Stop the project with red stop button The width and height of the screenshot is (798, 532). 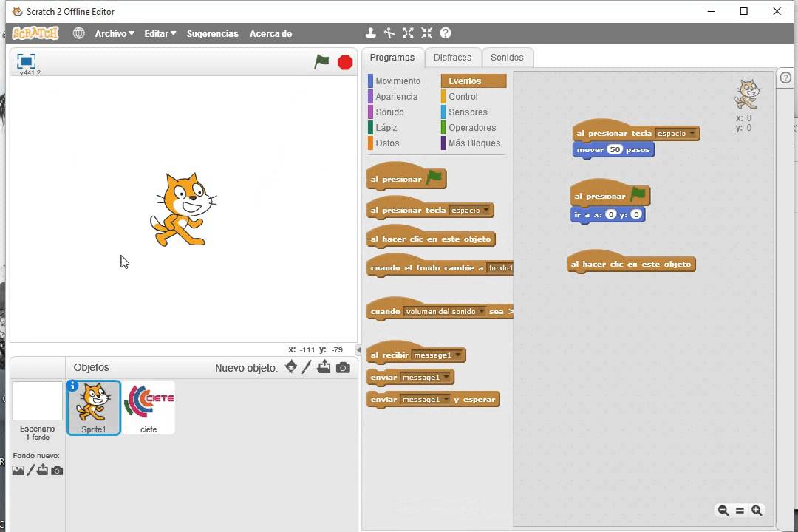(345, 62)
